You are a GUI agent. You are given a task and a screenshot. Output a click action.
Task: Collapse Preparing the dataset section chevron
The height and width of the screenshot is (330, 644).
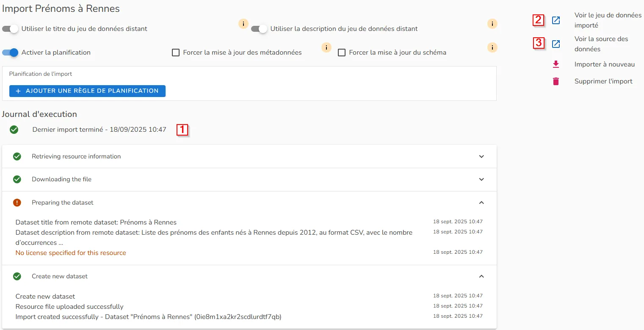[x=481, y=202]
